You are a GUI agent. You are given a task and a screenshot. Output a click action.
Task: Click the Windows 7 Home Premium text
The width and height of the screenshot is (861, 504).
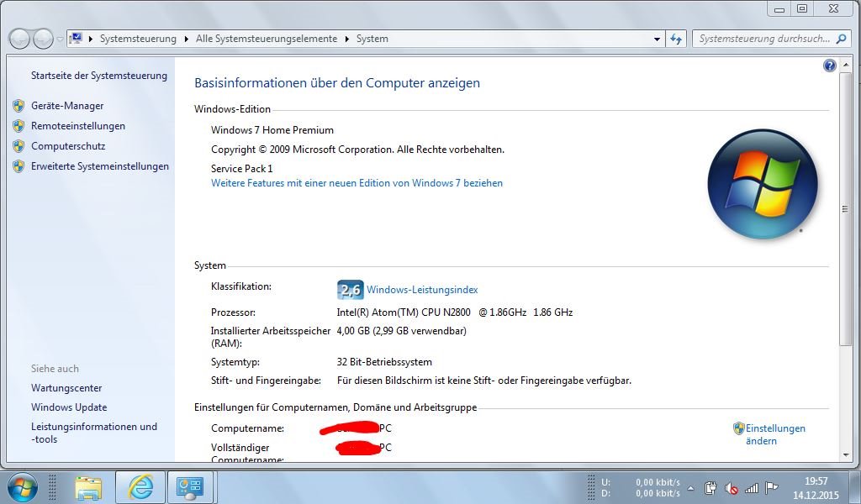click(272, 130)
